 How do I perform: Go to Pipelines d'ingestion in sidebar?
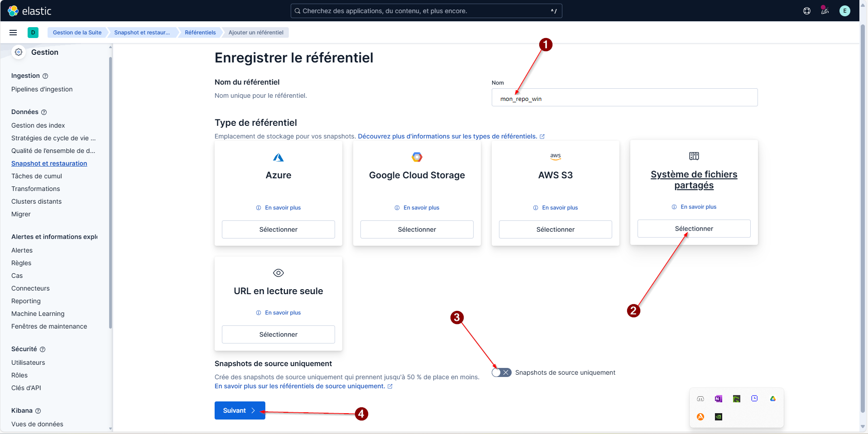point(42,89)
